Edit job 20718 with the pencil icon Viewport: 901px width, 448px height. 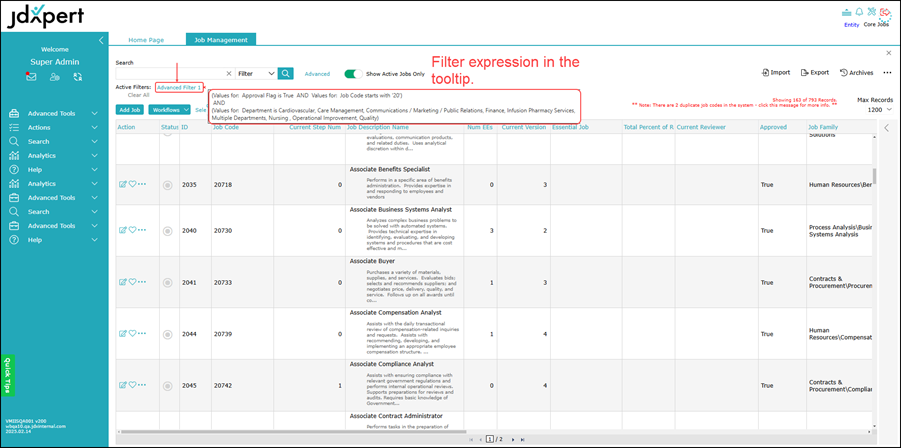pyautogui.click(x=122, y=184)
